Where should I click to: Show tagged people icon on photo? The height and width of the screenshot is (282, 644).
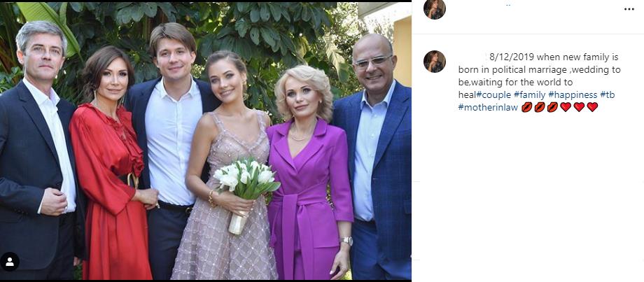point(10,262)
